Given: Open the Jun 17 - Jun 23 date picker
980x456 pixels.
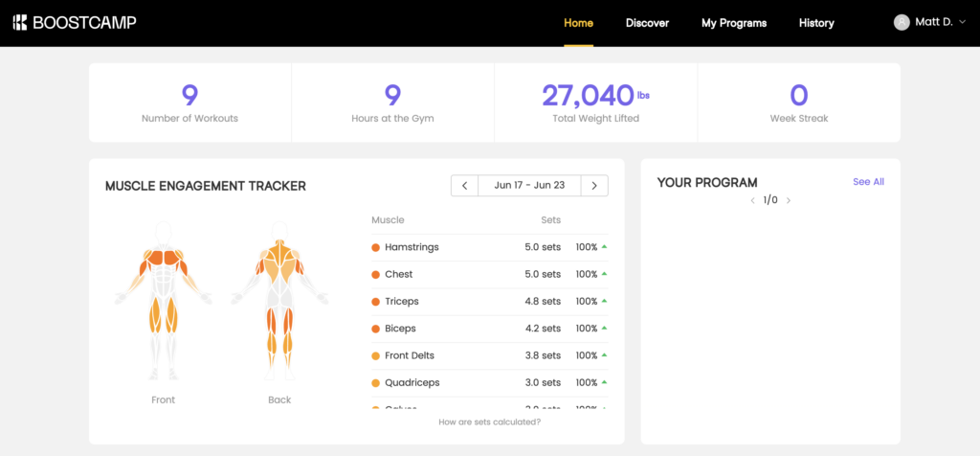Looking at the screenshot, I should pos(529,186).
